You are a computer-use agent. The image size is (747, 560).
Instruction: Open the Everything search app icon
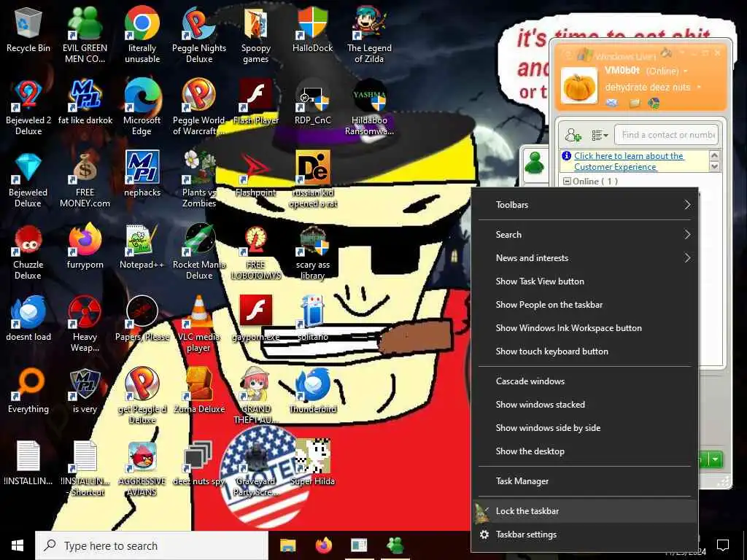[28, 392]
